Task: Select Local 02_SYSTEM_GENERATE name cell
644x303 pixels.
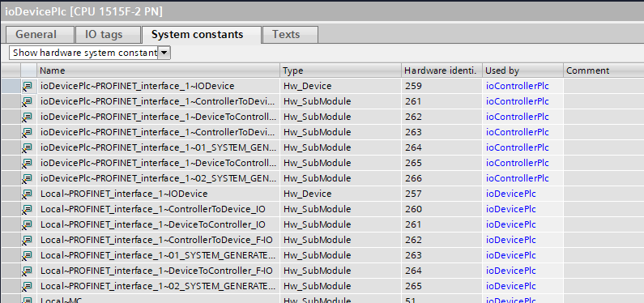Action: [x=159, y=287]
